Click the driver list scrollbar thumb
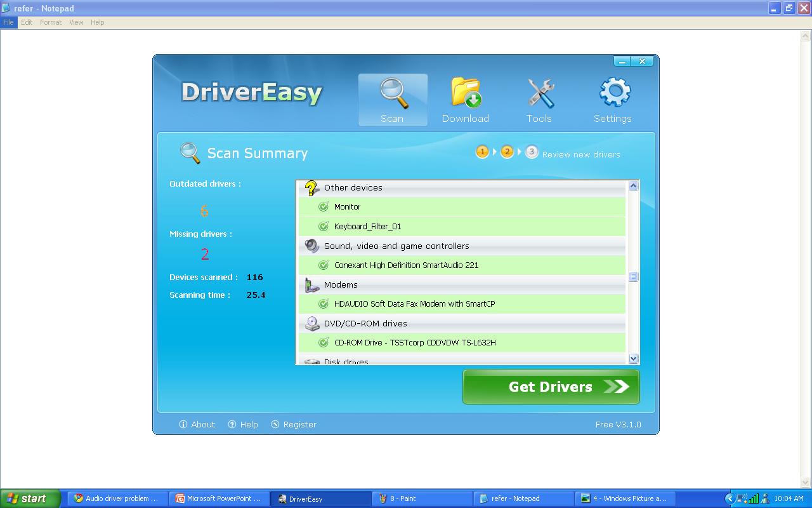 coord(633,277)
